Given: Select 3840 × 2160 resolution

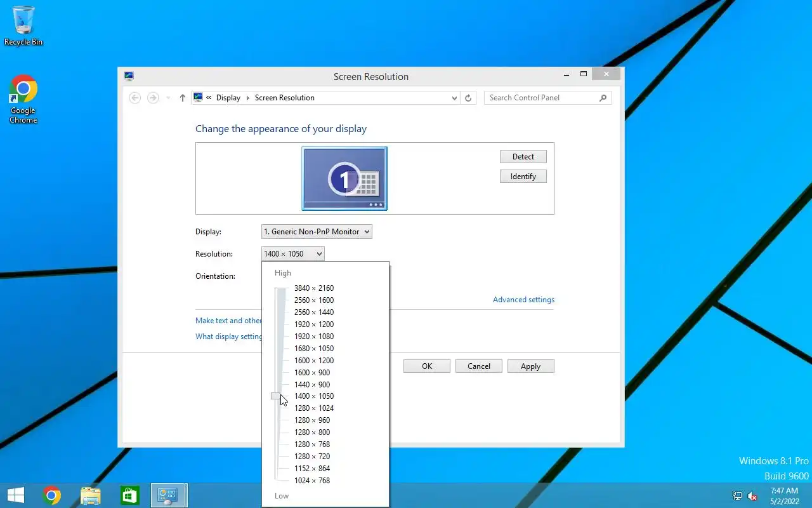Looking at the screenshot, I should [x=314, y=288].
